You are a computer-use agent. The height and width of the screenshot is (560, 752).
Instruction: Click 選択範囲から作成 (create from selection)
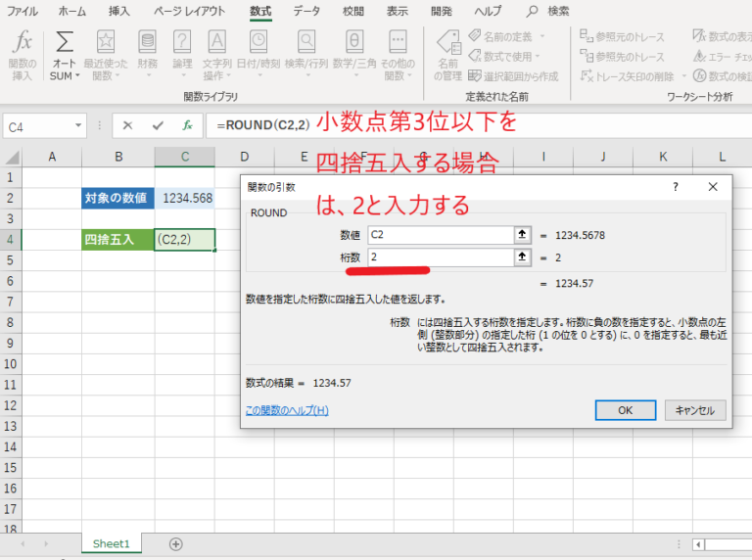coord(513,76)
